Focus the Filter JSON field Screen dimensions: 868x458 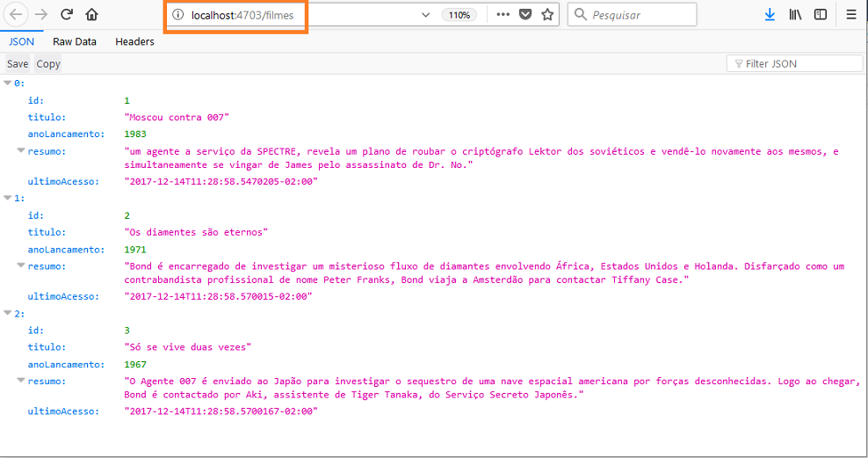click(794, 63)
